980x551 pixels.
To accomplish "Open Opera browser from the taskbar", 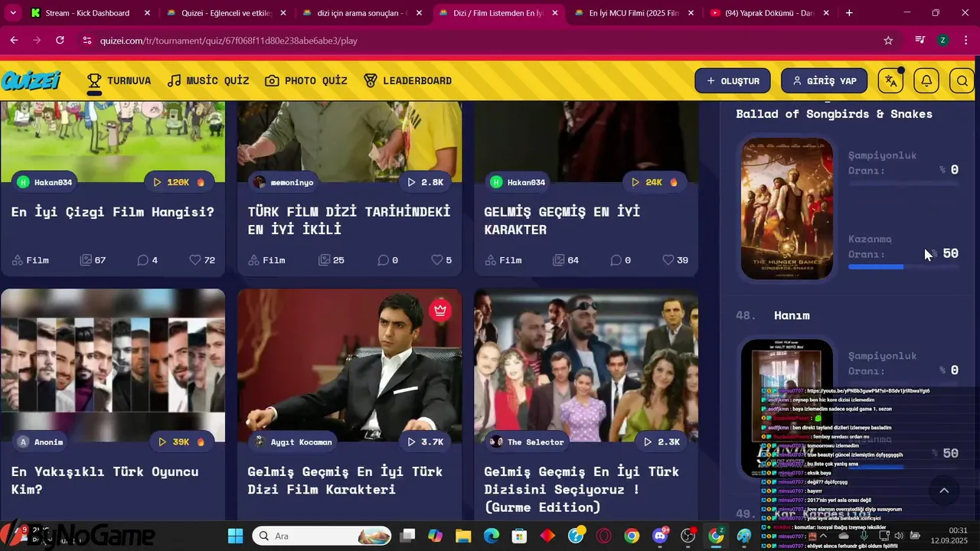I will pyautogui.click(x=604, y=536).
